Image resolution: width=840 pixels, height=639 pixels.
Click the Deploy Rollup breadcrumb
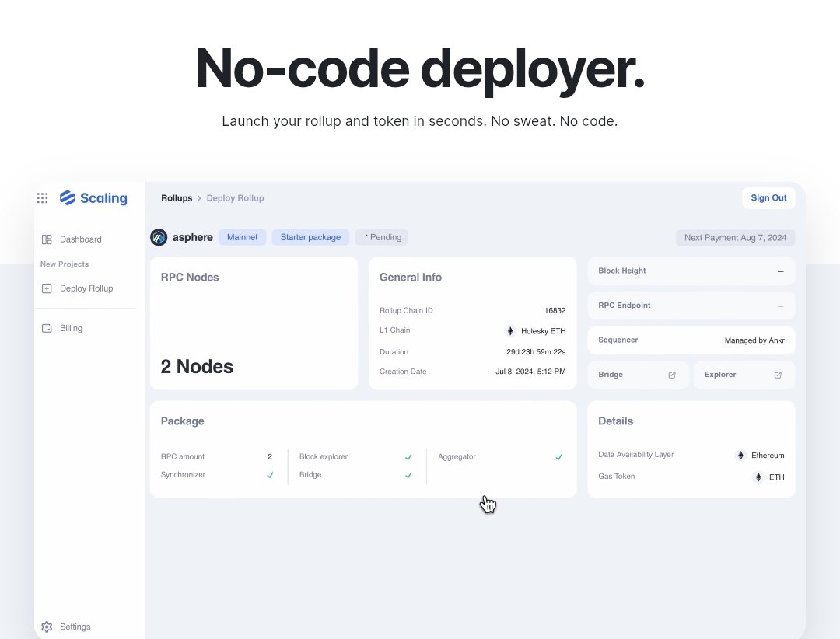[235, 198]
